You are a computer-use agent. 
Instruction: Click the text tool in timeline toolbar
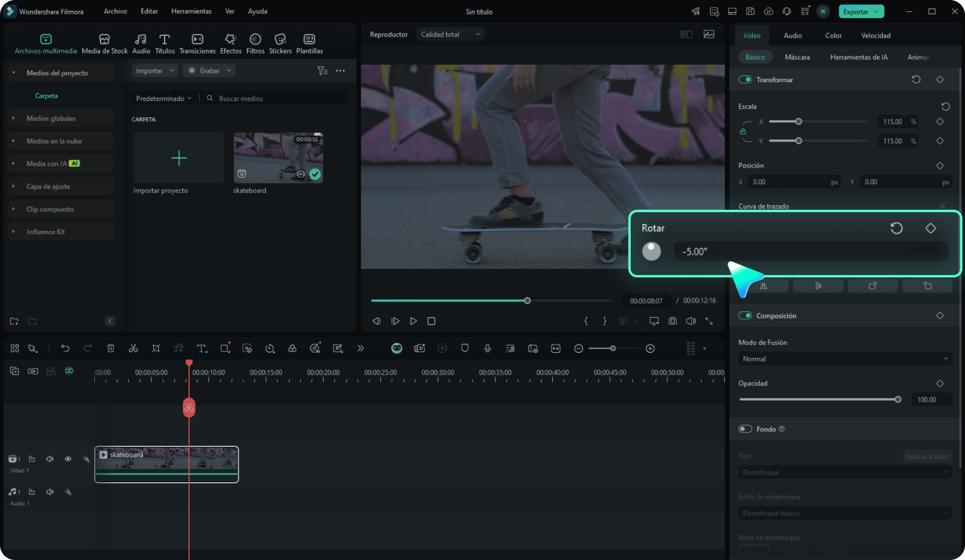tap(202, 348)
